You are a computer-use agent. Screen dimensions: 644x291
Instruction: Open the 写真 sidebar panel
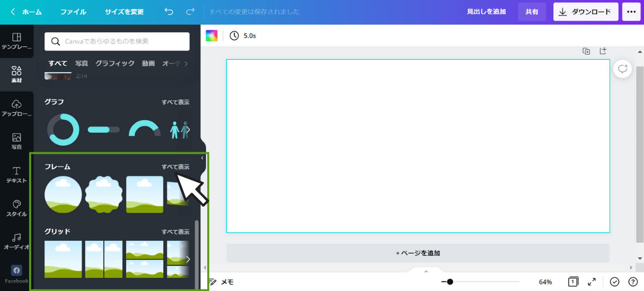coord(17,141)
